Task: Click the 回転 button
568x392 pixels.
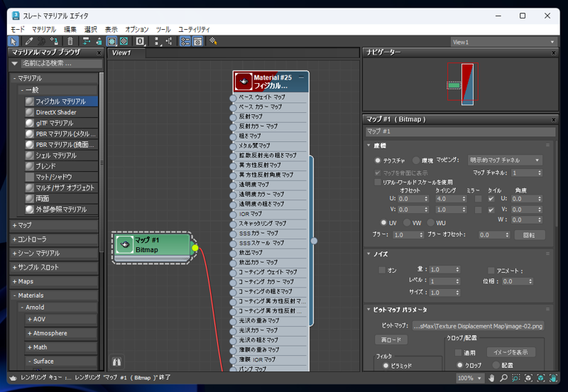Action: pyautogui.click(x=529, y=235)
